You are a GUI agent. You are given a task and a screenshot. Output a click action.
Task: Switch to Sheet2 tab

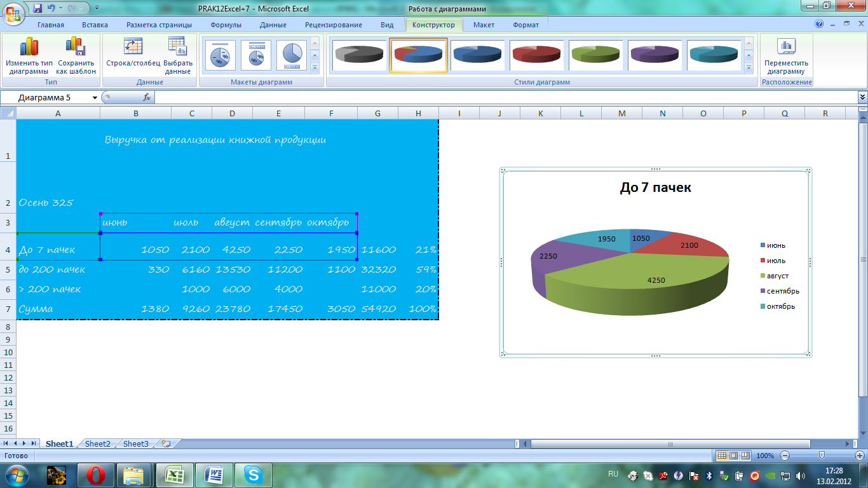(98, 444)
